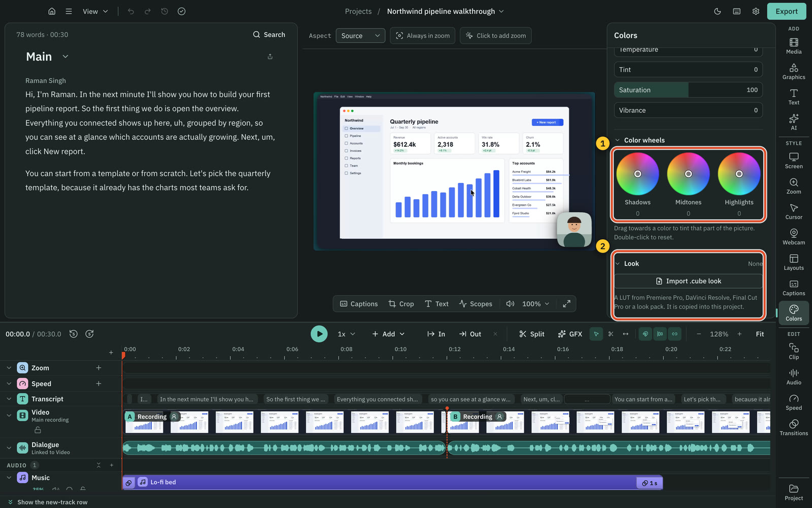Click the Shadows color wheel
The width and height of the screenshot is (812, 508).
coord(637,174)
